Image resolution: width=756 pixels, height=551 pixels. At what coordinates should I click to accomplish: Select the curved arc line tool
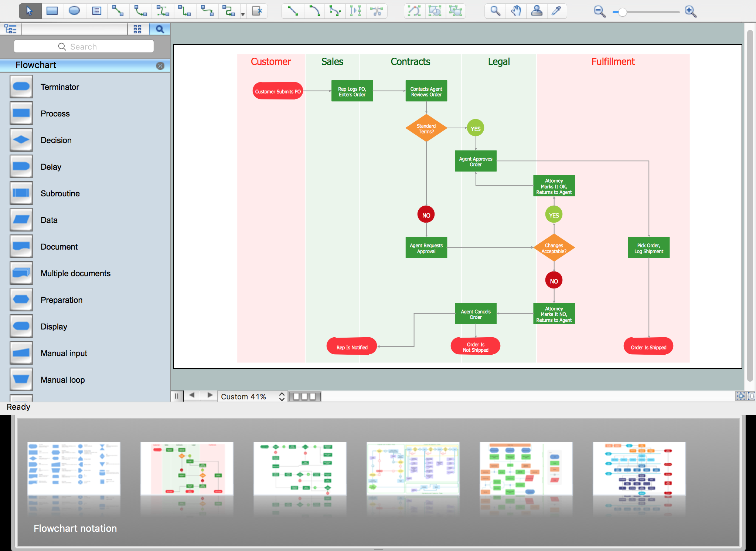pyautogui.click(x=314, y=11)
